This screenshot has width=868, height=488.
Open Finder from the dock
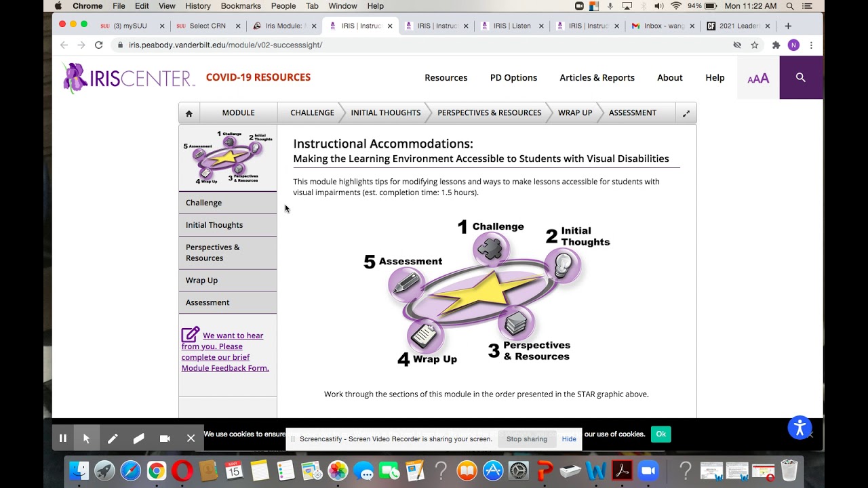(x=79, y=470)
